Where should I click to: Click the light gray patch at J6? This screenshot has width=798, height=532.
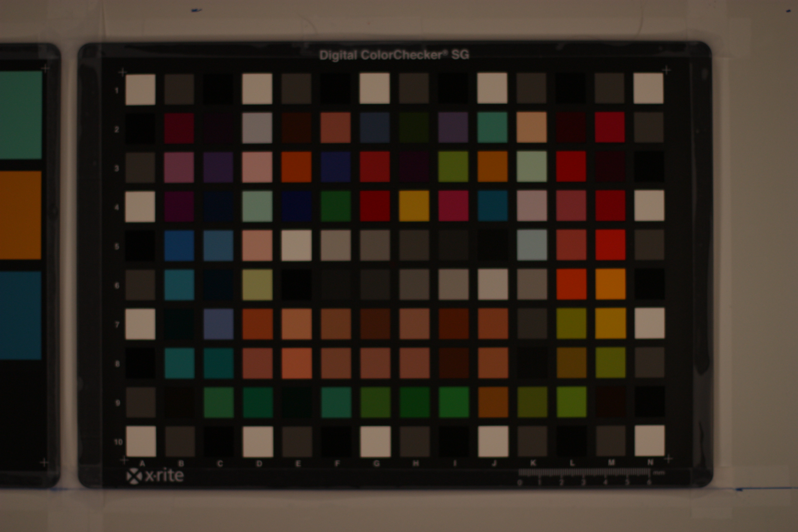493,284
